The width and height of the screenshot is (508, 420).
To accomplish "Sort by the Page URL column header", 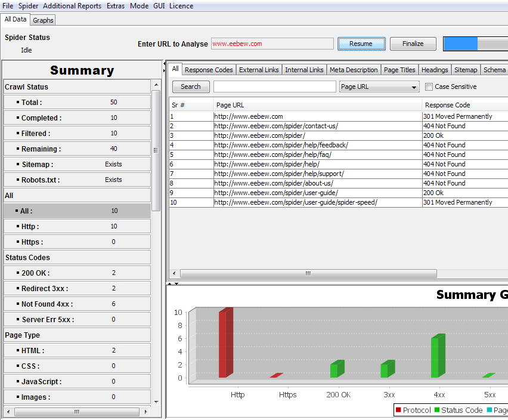I will (317, 105).
